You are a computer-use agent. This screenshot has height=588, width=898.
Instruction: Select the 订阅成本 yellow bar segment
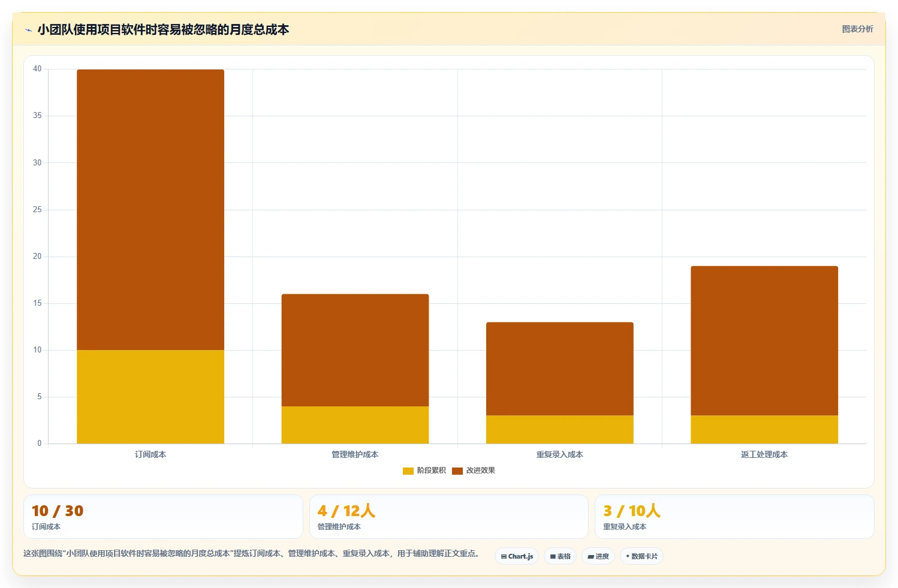(150, 397)
